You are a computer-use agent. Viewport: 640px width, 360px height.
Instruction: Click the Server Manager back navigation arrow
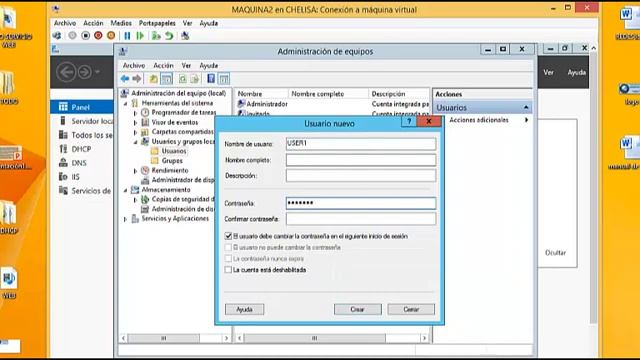click(x=66, y=72)
